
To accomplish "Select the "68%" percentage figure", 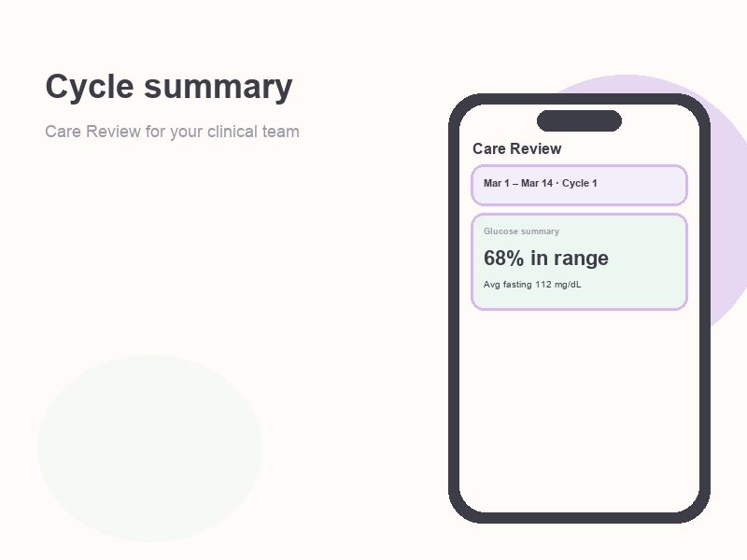I will coord(503,259).
